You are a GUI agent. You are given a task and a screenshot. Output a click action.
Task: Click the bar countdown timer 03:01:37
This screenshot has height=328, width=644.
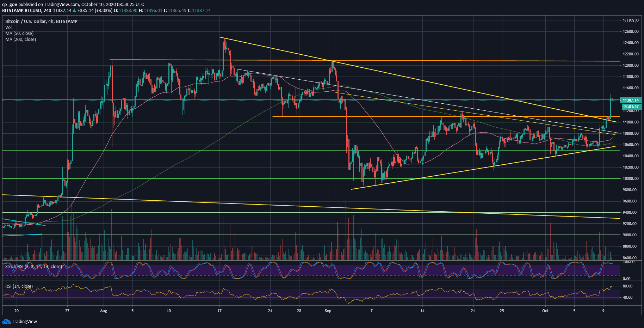[x=631, y=107]
